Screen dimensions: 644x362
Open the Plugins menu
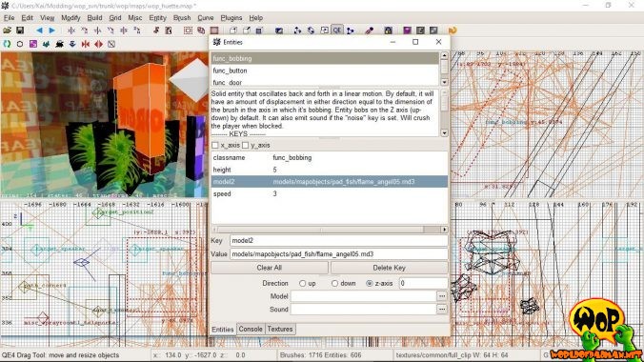(x=231, y=18)
